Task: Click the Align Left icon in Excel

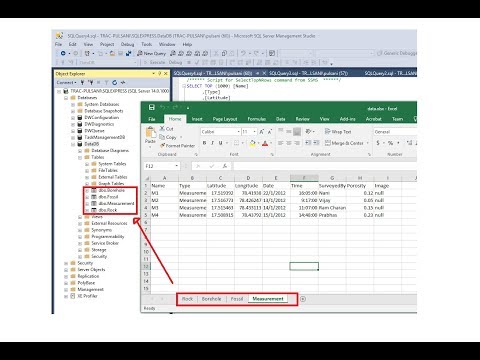Action: 281,143
